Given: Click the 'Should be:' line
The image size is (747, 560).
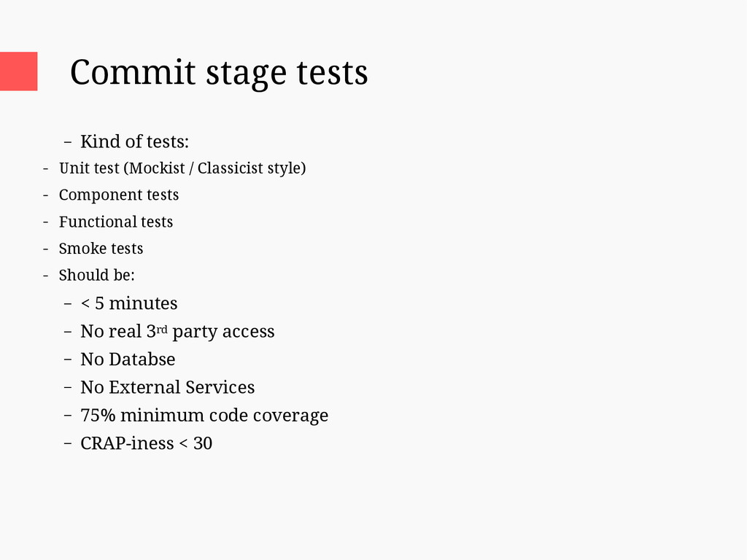Looking at the screenshot, I should pos(97,275).
